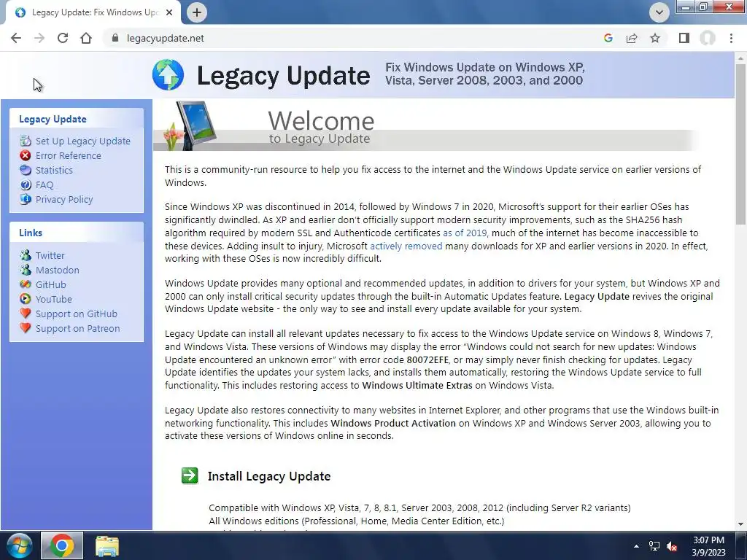Follow the 'as of 2019' link

465,233
